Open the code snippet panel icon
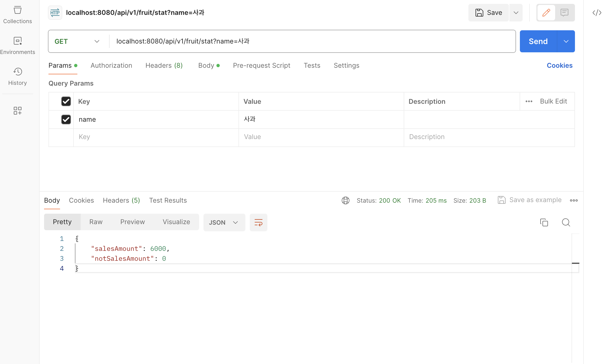 pyautogui.click(x=597, y=13)
